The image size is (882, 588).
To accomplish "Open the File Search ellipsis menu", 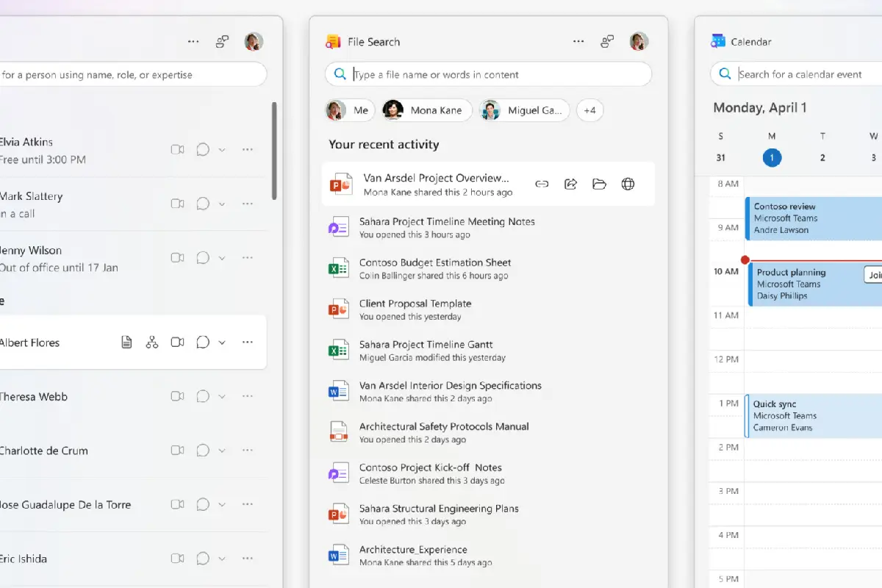I will pyautogui.click(x=578, y=41).
